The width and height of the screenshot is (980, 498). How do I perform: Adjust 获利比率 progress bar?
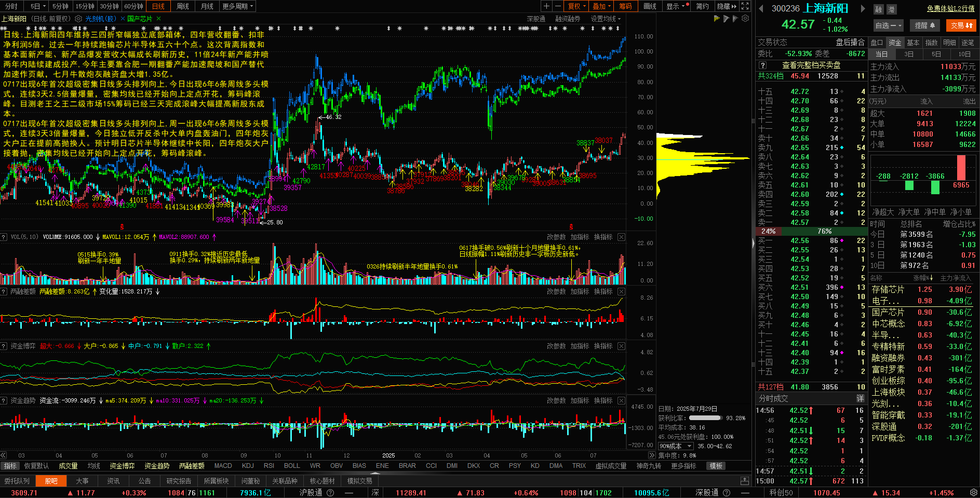click(x=705, y=418)
